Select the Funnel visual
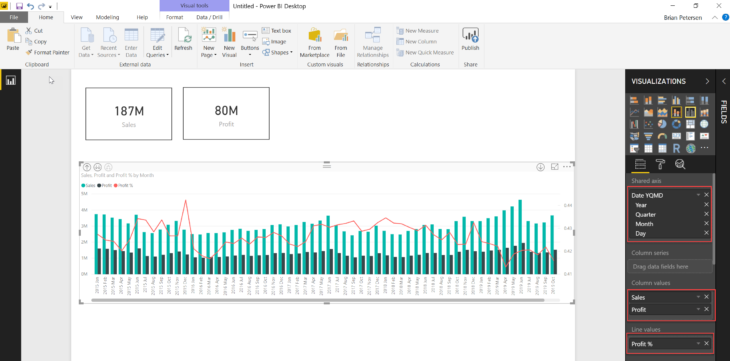This screenshot has width=730, height=361. click(648, 136)
